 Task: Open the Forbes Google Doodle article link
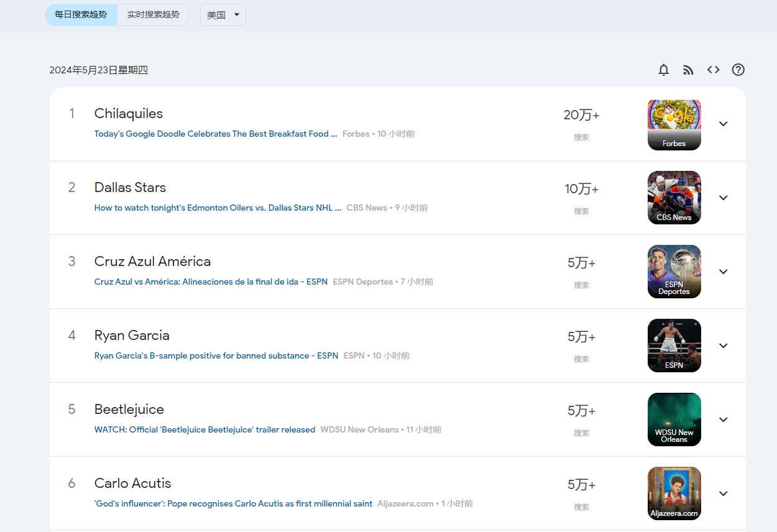pyautogui.click(x=216, y=134)
